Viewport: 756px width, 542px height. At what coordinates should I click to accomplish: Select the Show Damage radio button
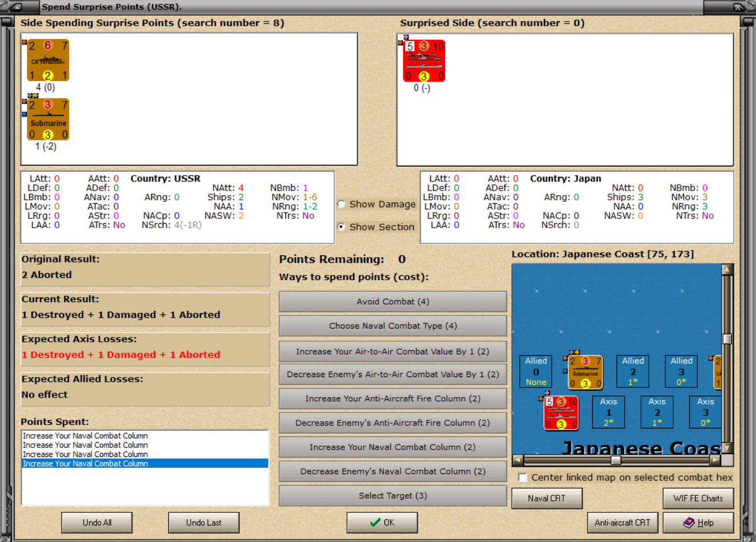tap(341, 204)
